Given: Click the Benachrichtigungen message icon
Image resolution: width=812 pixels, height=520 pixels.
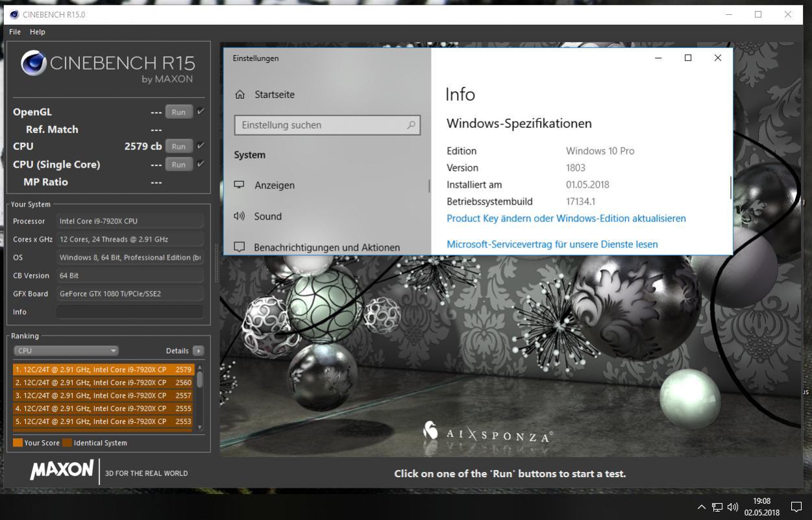Looking at the screenshot, I should (x=240, y=247).
